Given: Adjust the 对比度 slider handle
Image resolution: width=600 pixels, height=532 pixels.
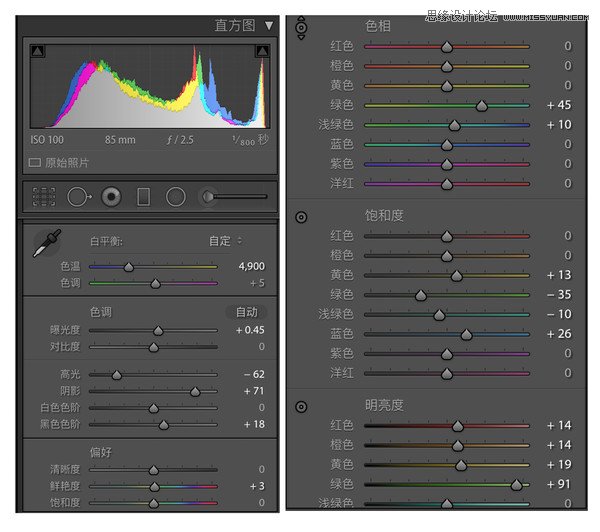Looking at the screenshot, I should (153, 347).
